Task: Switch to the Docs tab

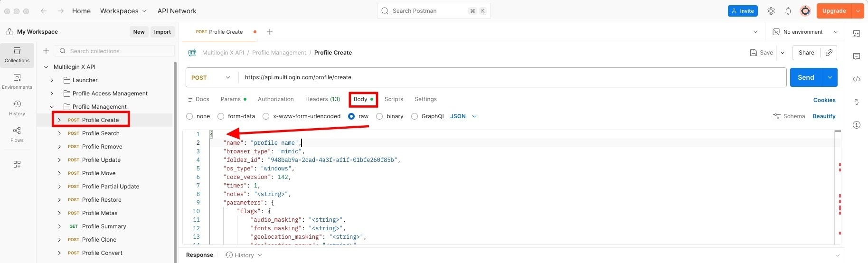Action: click(x=198, y=99)
